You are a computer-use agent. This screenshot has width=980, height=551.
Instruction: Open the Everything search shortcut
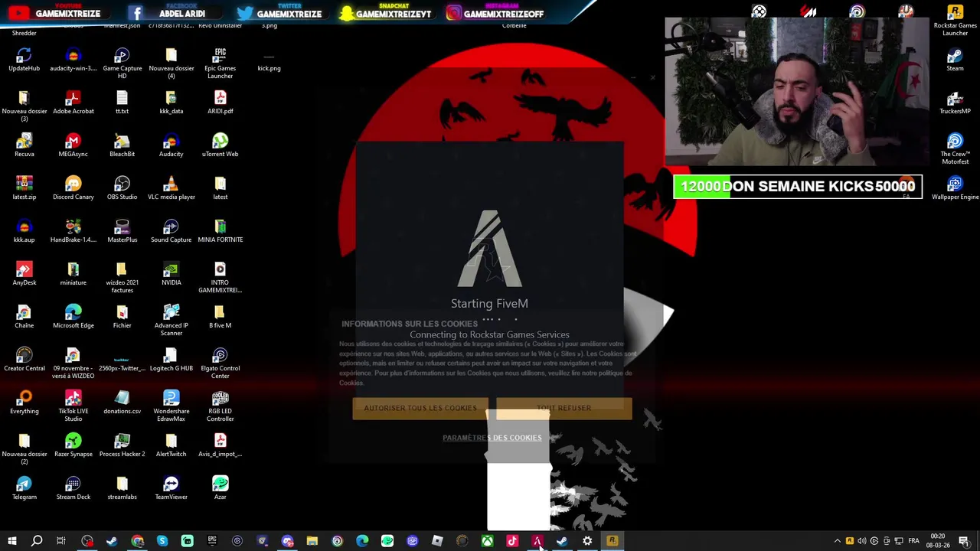point(24,403)
